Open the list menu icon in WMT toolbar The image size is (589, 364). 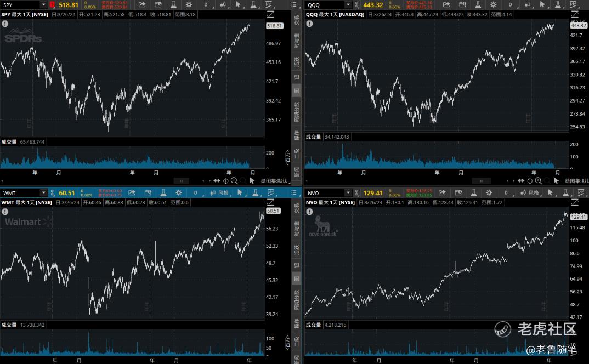coord(294,193)
